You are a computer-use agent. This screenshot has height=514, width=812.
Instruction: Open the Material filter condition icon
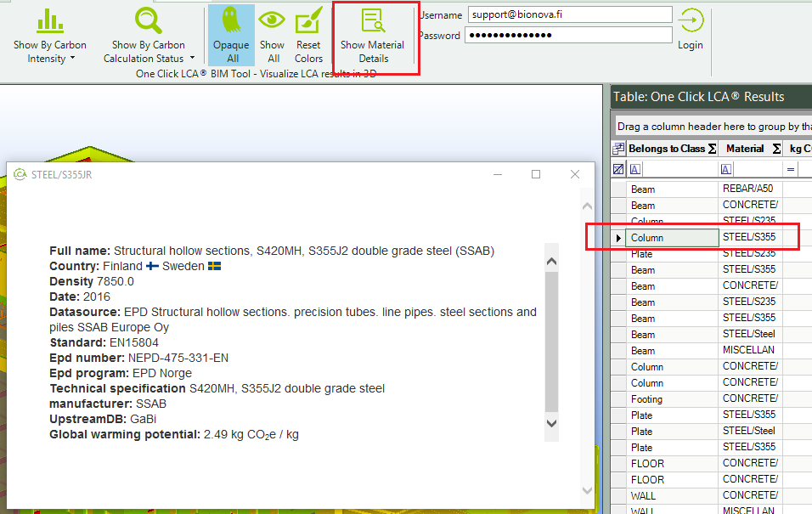click(726, 169)
